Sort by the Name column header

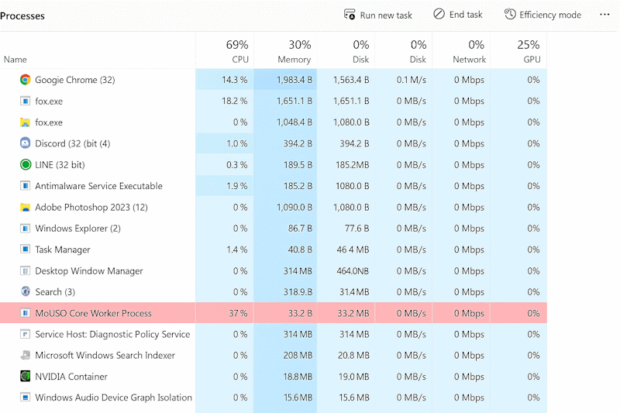15,60
